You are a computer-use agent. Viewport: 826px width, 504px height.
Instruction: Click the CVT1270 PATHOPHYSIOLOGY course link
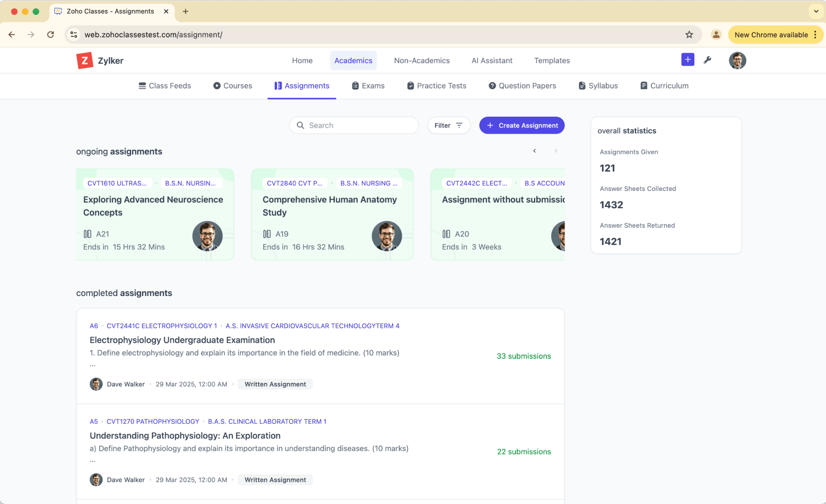click(x=153, y=421)
